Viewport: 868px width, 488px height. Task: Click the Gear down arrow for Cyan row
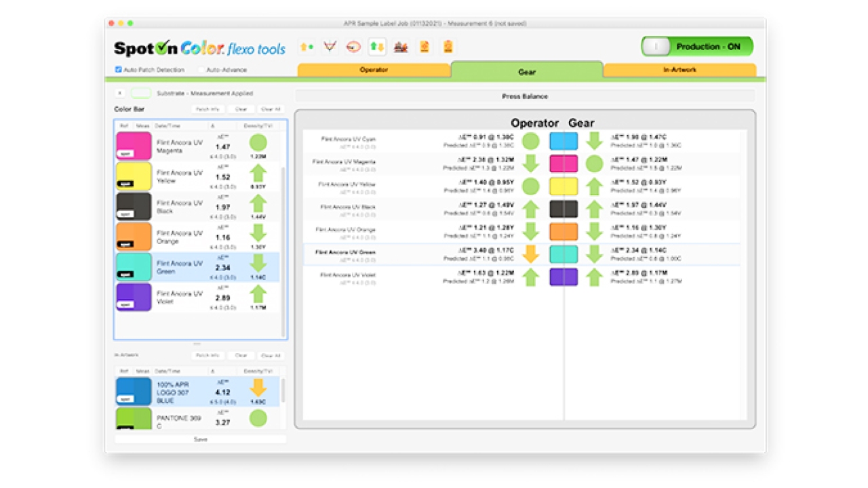click(595, 141)
